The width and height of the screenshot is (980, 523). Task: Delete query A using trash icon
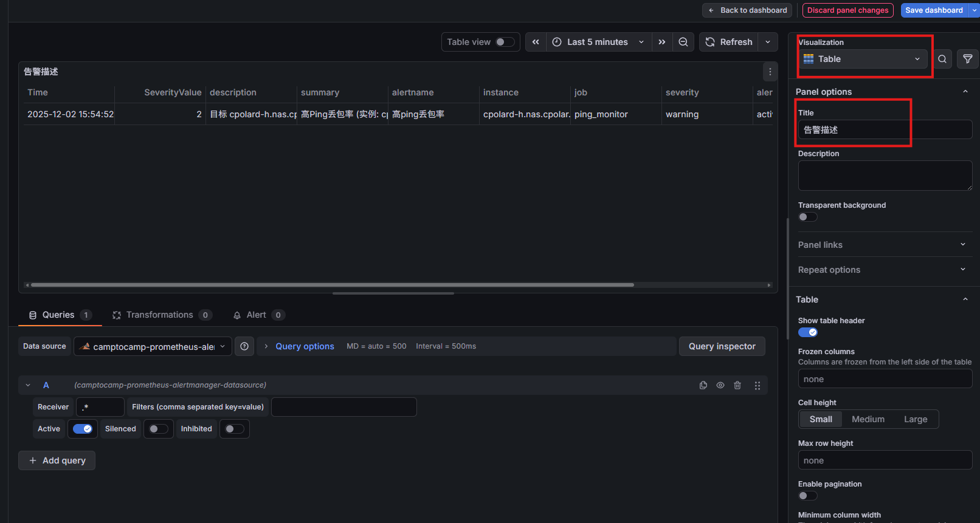(x=737, y=385)
